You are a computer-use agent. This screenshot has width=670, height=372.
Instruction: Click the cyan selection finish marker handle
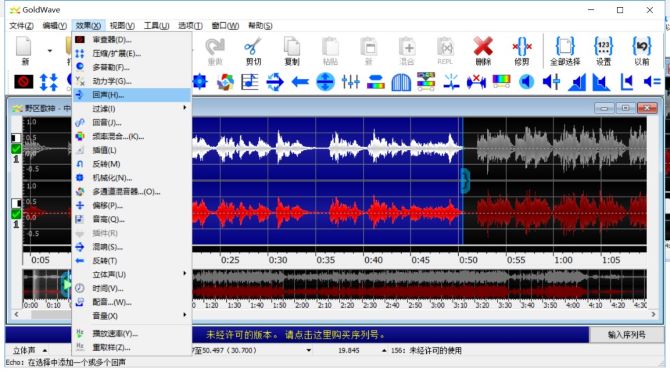465,181
